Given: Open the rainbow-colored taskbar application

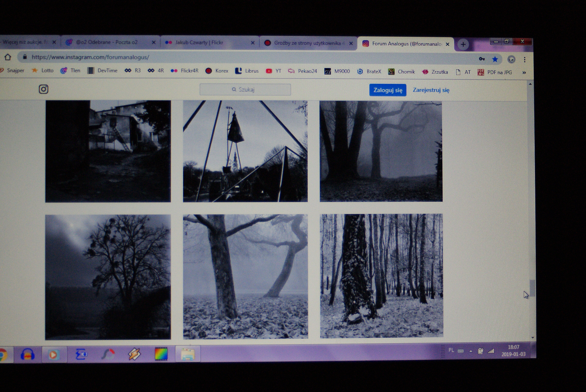Looking at the screenshot, I should click(161, 354).
